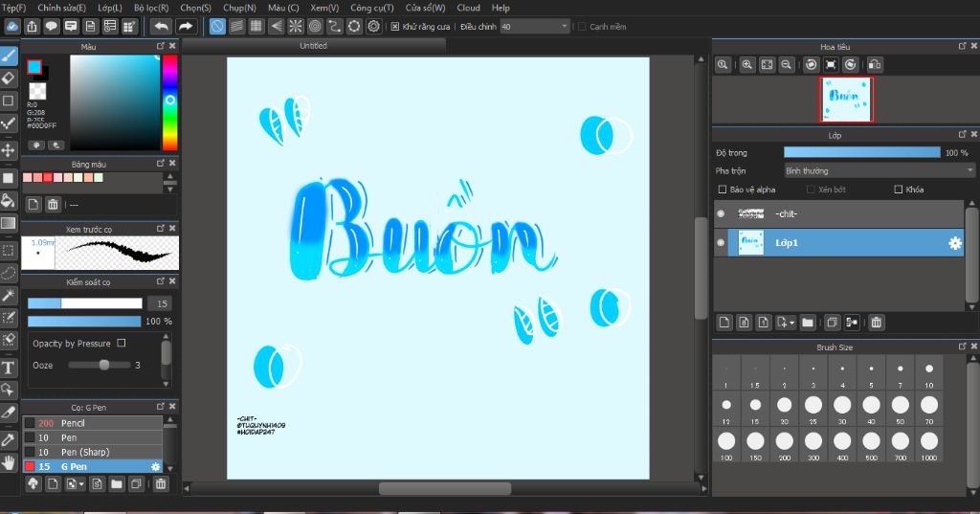Open the Điều chỉnh correction dropdown
Screen dimensions: 980x514
click(x=534, y=26)
